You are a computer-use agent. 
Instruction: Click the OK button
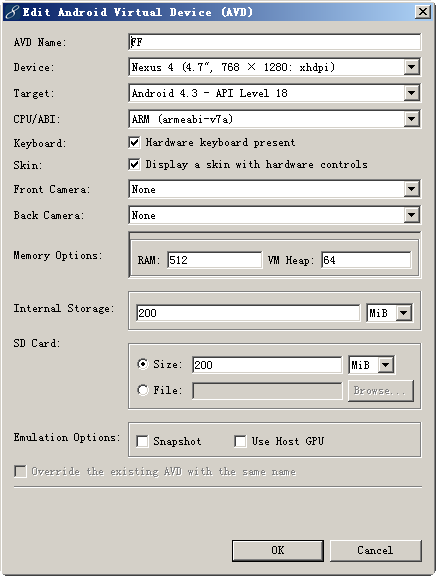[x=278, y=550]
